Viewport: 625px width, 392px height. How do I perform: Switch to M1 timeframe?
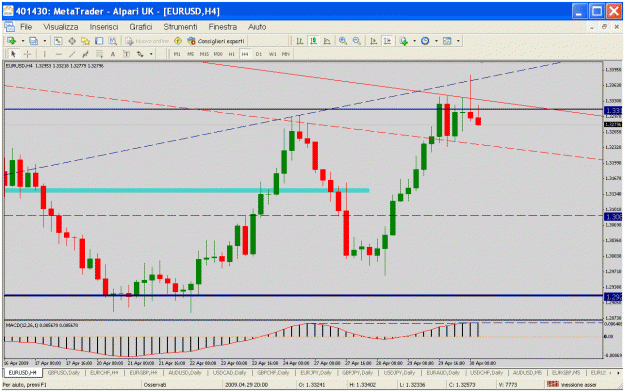pos(177,54)
